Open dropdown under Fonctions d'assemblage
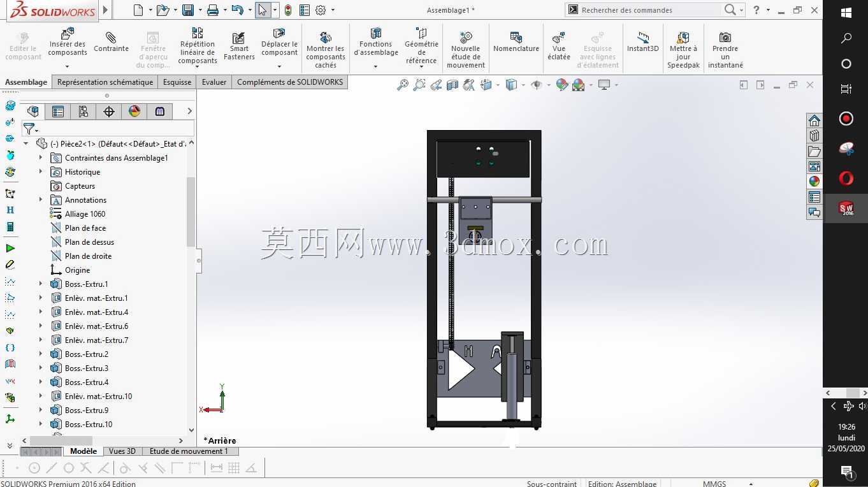 click(x=375, y=66)
